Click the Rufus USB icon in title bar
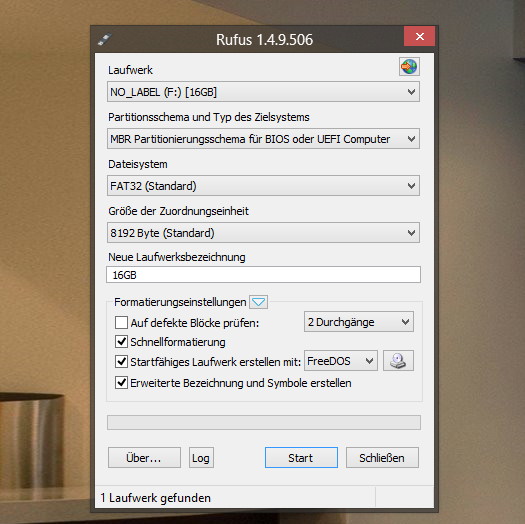 [x=104, y=40]
